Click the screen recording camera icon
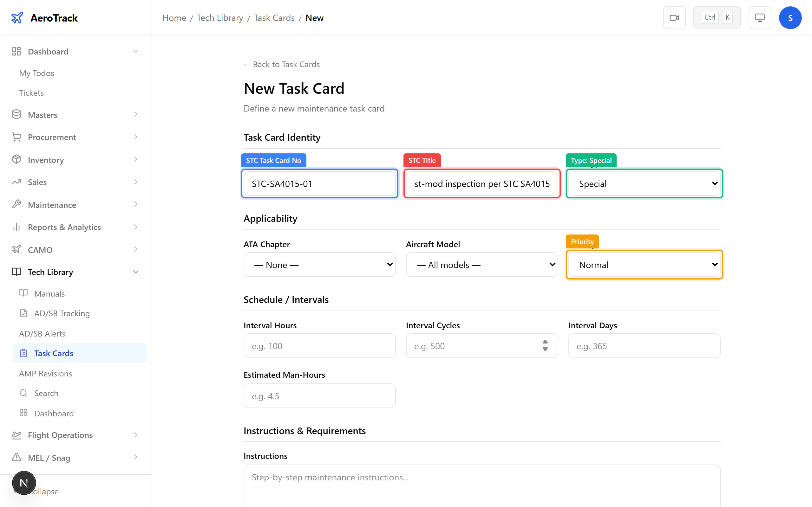 (674, 17)
